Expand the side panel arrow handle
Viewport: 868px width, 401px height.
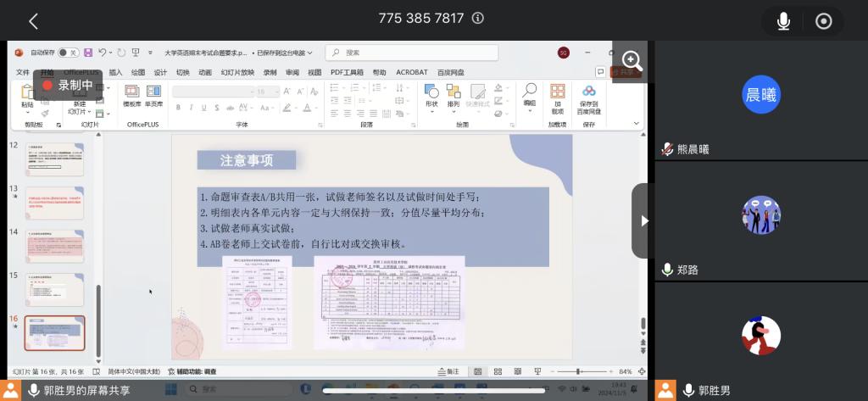point(643,220)
